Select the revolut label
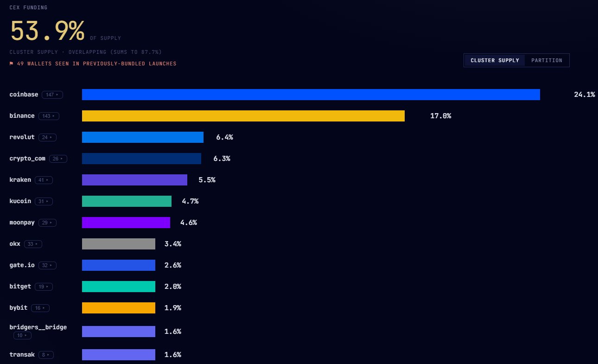Screen dimensions: 598x364 point(22,137)
